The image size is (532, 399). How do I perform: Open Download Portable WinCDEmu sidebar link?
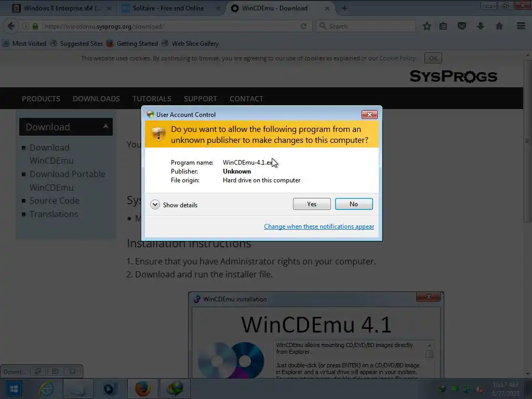tap(68, 180)
